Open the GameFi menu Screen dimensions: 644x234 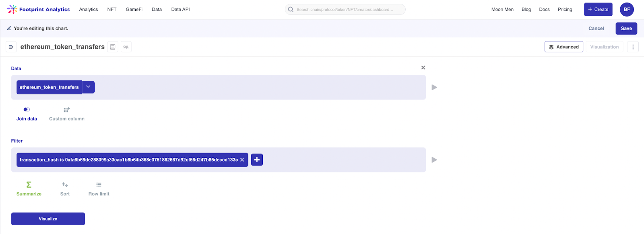pyautogui.click(x=134, y=9)
